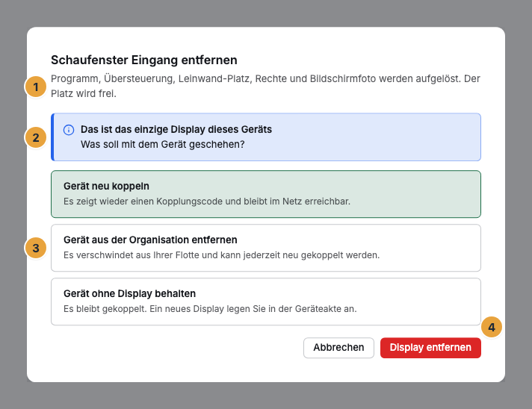Click the description starting Programm, Übersteuerung, Leinwand-Platz
The width and height of the screenshot is (532, 409).
pos(265,86)
